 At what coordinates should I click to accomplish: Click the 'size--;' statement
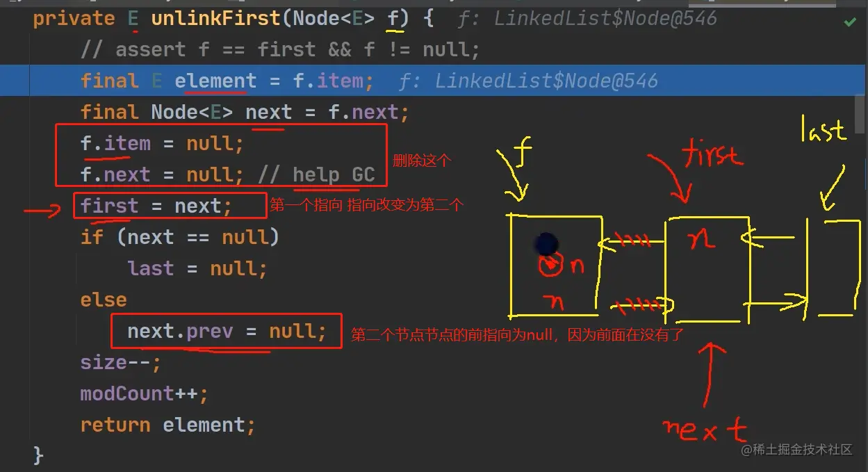(121, 362)
